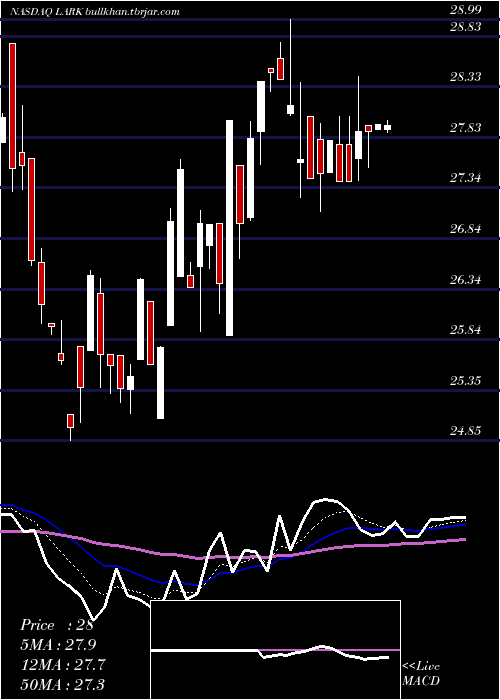Click the 25.35 price axis label

click(465, 381)
